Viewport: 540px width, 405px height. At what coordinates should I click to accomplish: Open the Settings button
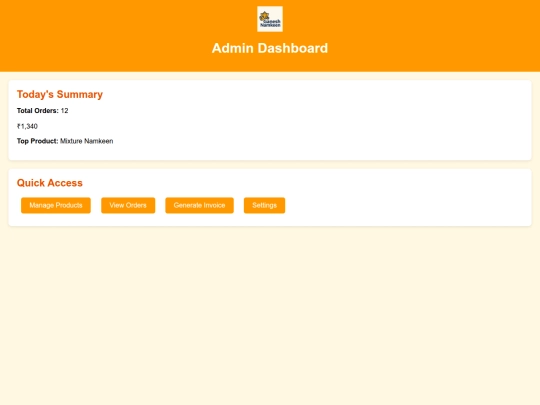click(x=264, y=205)
